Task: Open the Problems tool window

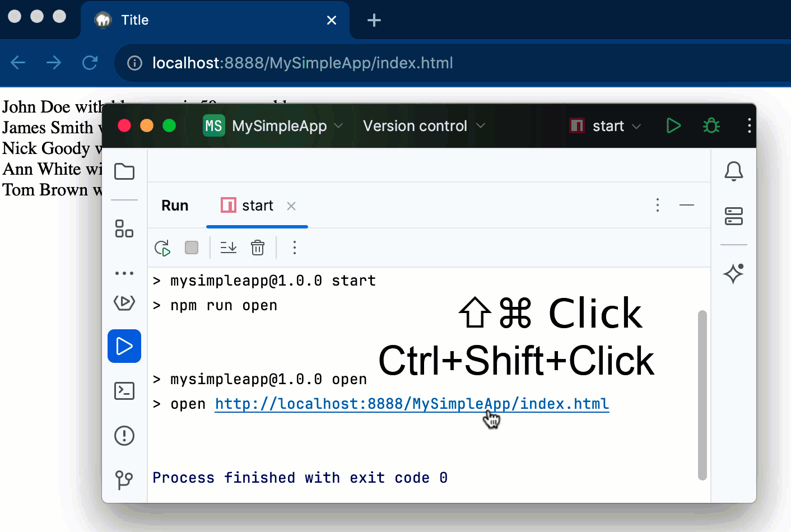Action: 124,436
